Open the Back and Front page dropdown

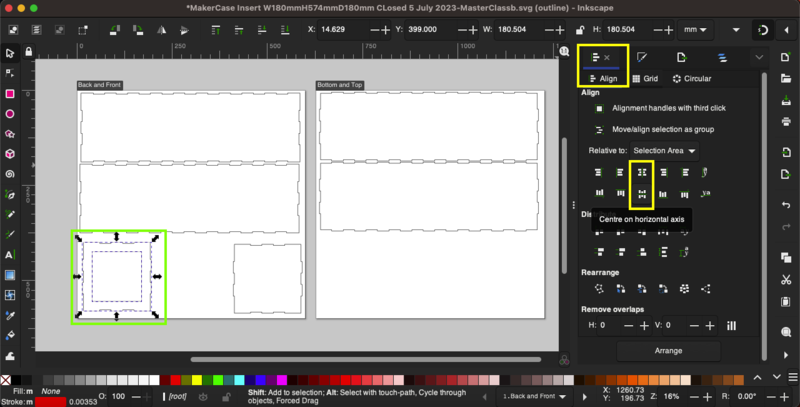click(534, 396)
